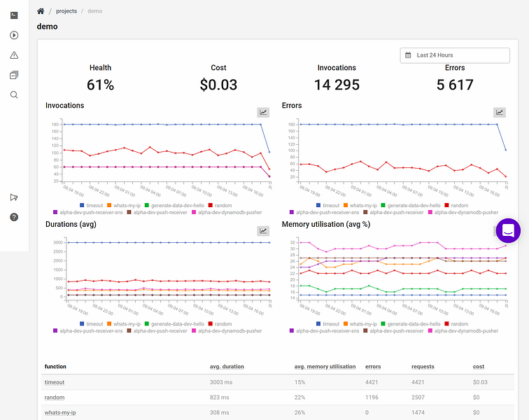Image resolution: width=529 pixels, height=420 pixels.
Task: Toggle alpha-dev-push-receiver-sns in Invocations legend
Action: coord(88,212)
